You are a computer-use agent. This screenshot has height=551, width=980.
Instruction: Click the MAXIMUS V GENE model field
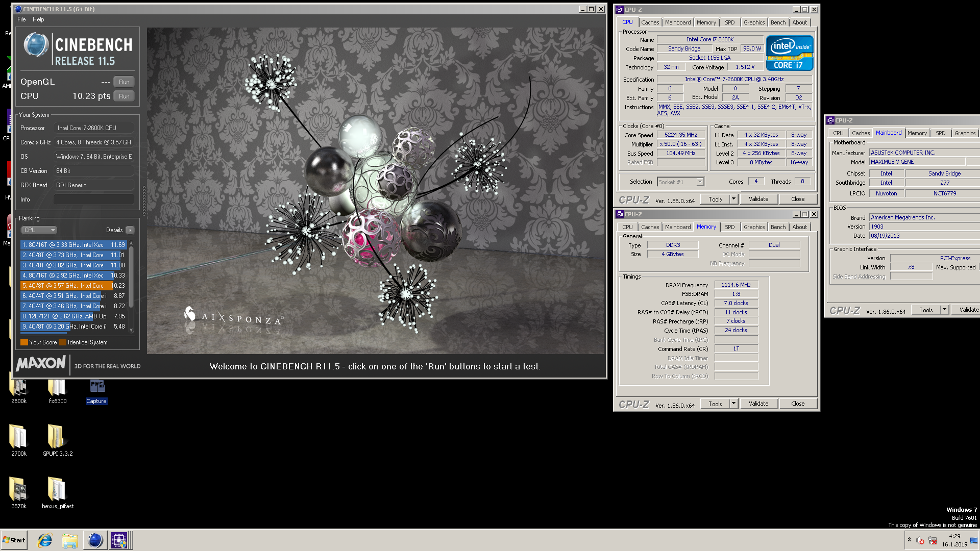917,162
